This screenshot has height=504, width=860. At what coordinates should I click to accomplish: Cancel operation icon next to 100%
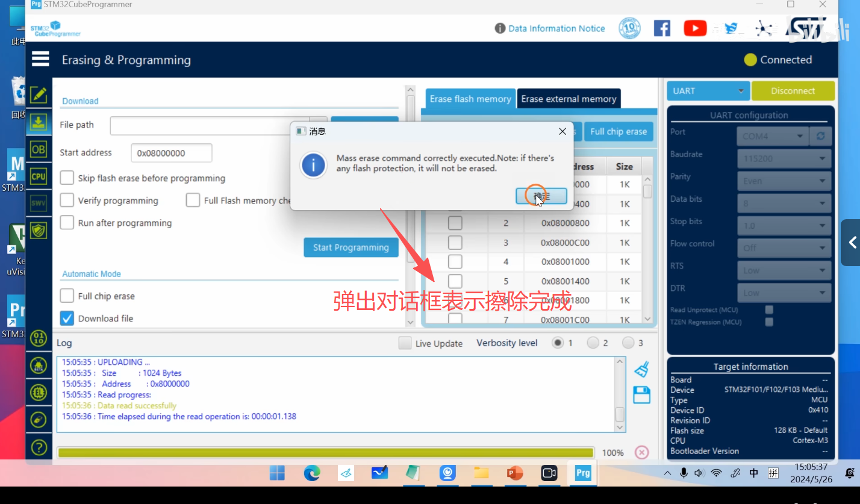(x=642, y=452)
